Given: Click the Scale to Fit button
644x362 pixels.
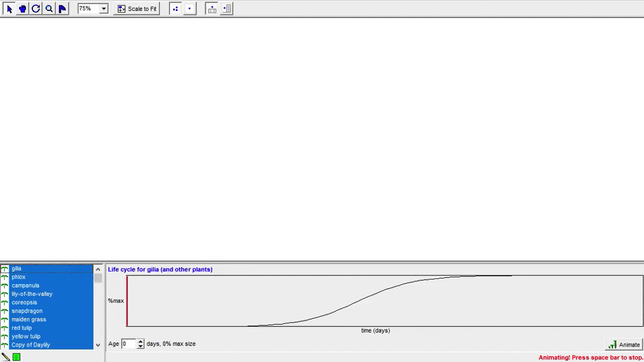Looking at the screenshot, I should point(137,8).
